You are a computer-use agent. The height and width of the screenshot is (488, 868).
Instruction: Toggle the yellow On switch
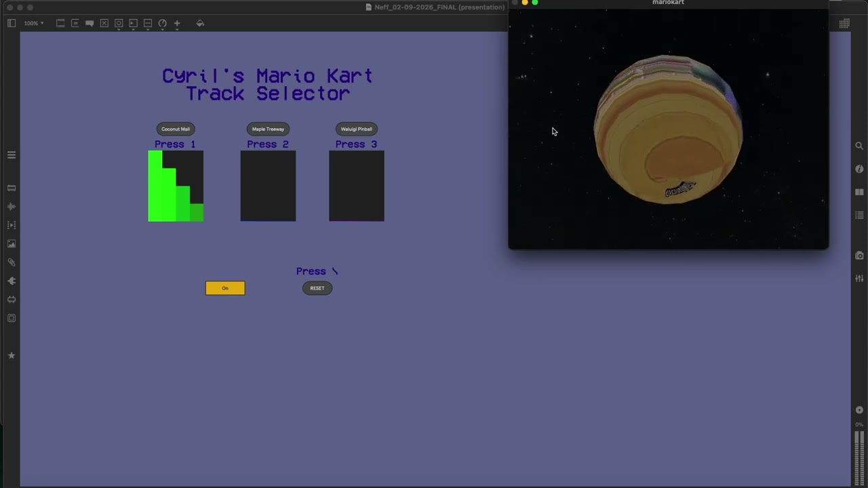[225, 288]
